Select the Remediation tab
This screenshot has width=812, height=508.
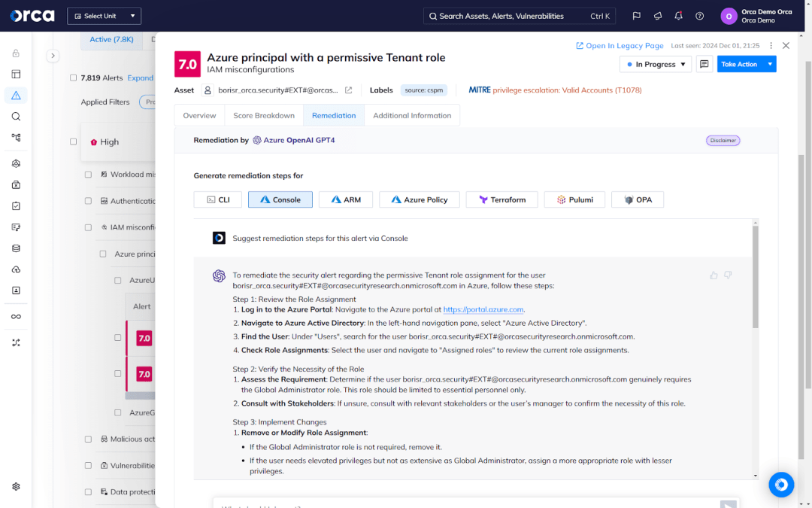pyautogui.click(x=334, y=116)
